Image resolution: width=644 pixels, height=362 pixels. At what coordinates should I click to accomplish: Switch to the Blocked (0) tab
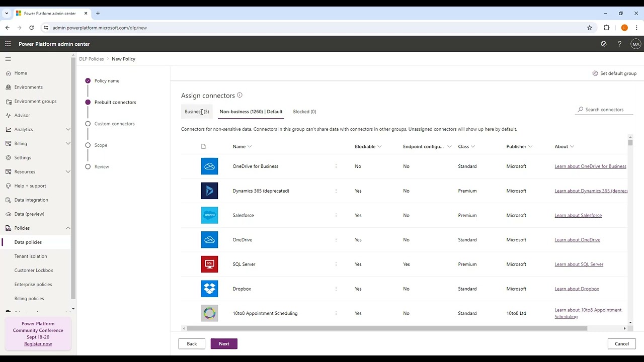click(304, 112)
